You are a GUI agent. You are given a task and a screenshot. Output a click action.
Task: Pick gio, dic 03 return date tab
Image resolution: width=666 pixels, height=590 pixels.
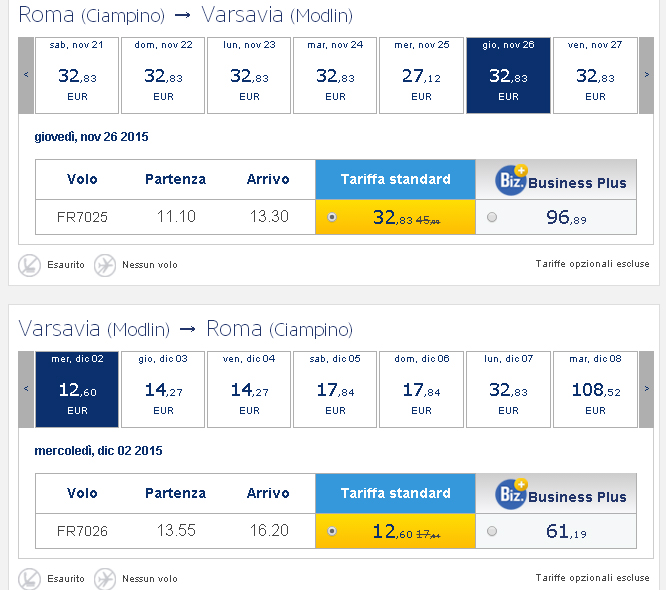coord(163,389)
